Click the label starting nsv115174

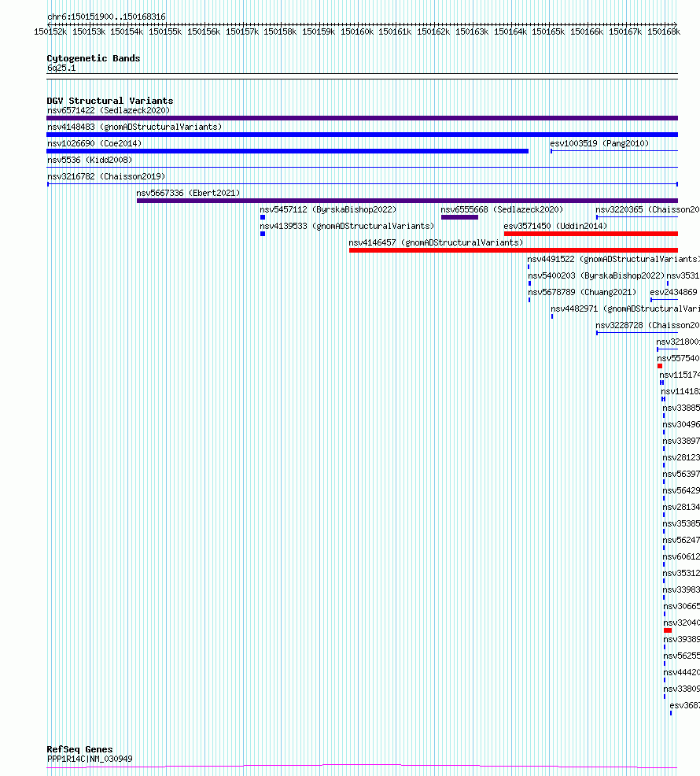coord(680,375)
